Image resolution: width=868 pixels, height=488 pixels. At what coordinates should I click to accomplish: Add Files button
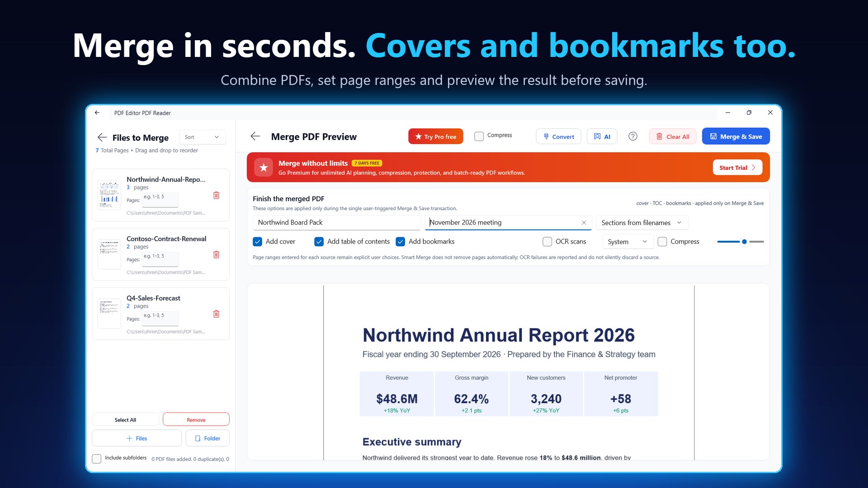[x=137, y=438]
